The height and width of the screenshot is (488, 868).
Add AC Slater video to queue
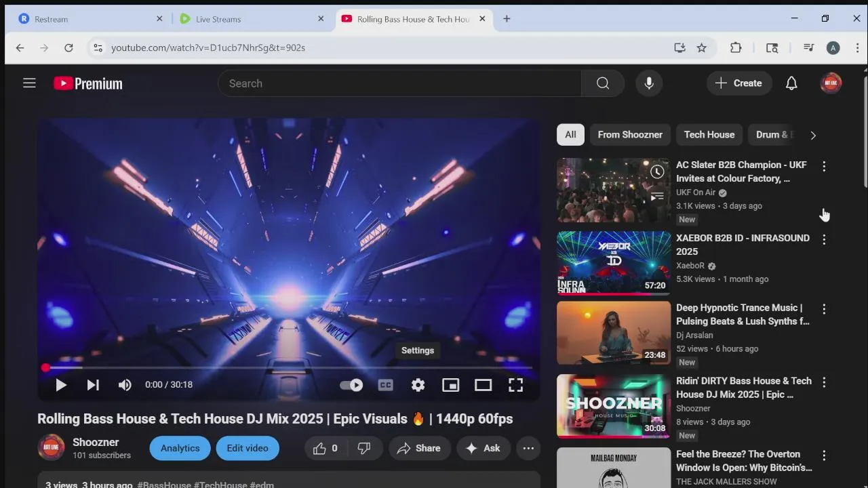tap(657, 197)
